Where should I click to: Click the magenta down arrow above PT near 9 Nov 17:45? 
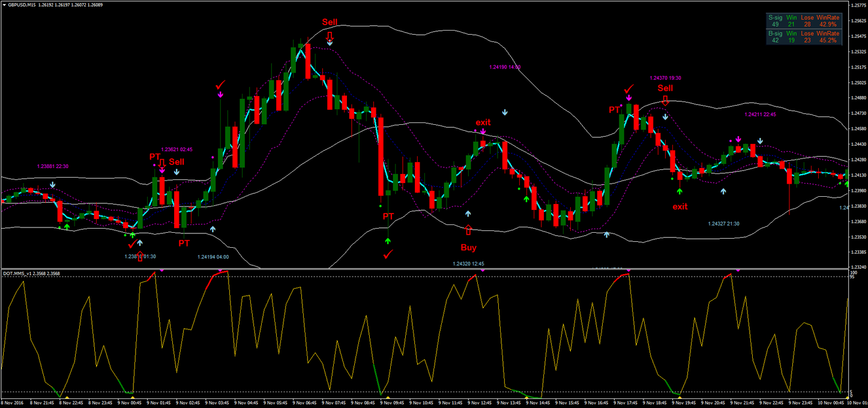tap(628, 98)
